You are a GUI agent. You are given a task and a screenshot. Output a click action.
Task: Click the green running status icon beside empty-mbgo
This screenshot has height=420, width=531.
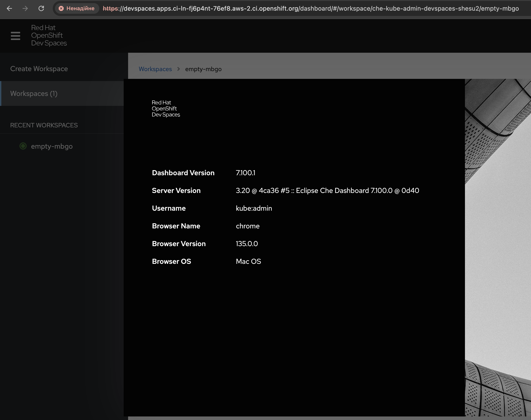click(23, 146)
